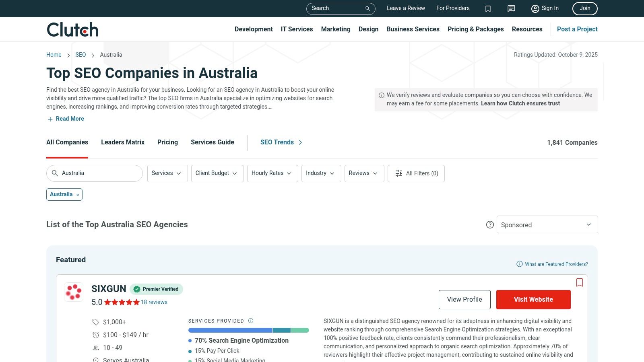Screen dimensions: 644x362
Task: Open SIXGUN's 18 reviews link
Action: (x=154, y=302)
